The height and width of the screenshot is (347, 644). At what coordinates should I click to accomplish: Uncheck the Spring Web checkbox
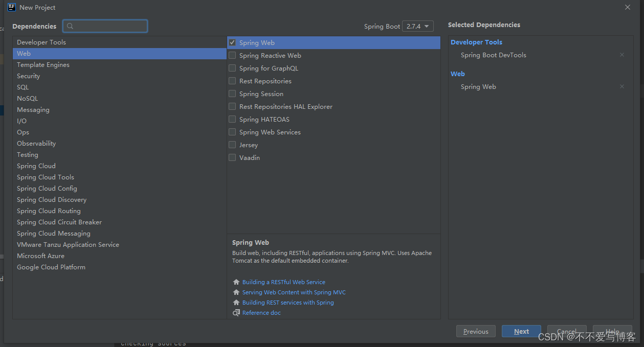coord(232,42)
